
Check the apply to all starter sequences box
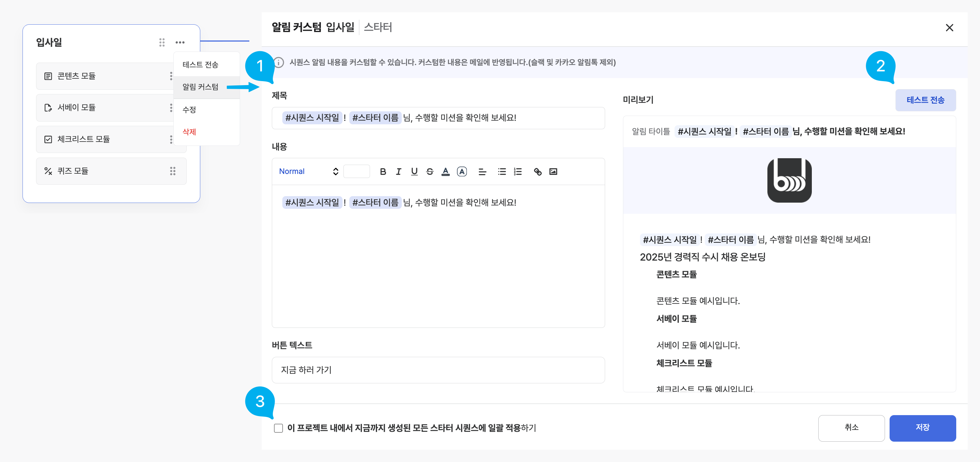click(x=278, y=428)
